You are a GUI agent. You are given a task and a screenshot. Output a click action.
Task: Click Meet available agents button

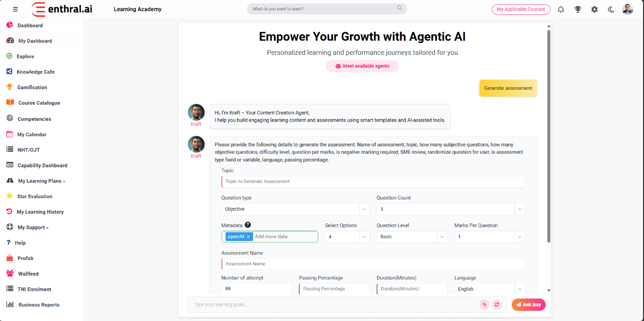point(362,66)
